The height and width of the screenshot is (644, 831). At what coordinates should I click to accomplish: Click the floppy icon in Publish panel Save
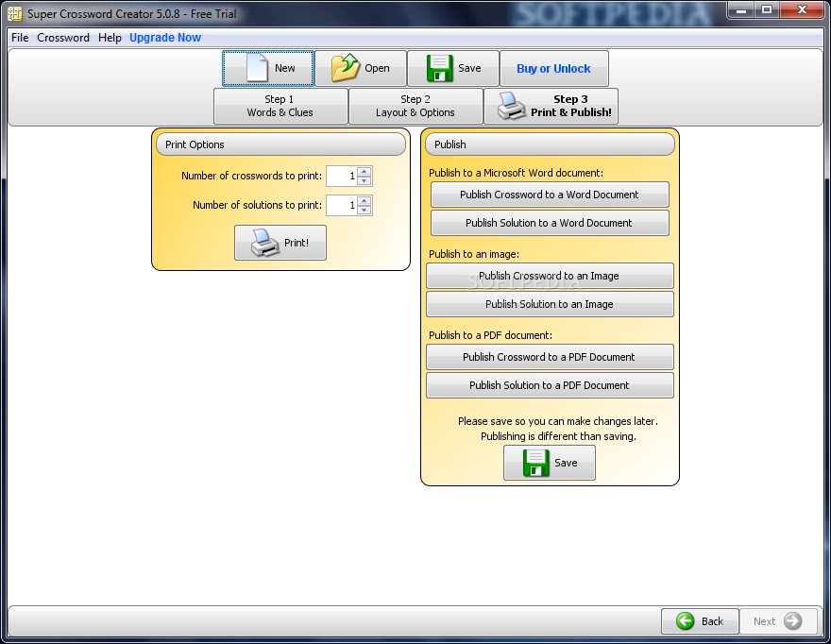coord(535,463)
